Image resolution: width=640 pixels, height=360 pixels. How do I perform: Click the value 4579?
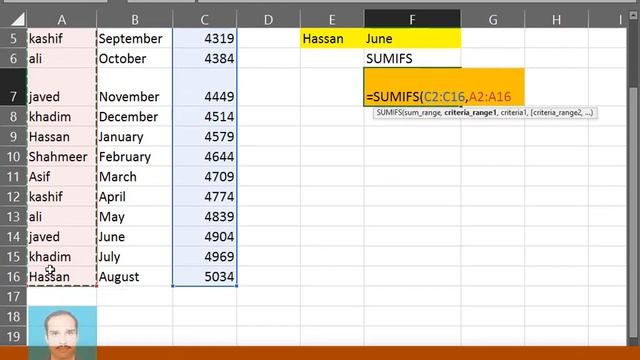[204, 137]
